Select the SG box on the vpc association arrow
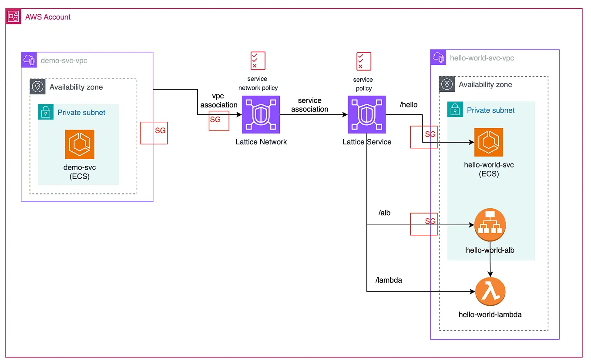The image size is (591, 364). 219,120
